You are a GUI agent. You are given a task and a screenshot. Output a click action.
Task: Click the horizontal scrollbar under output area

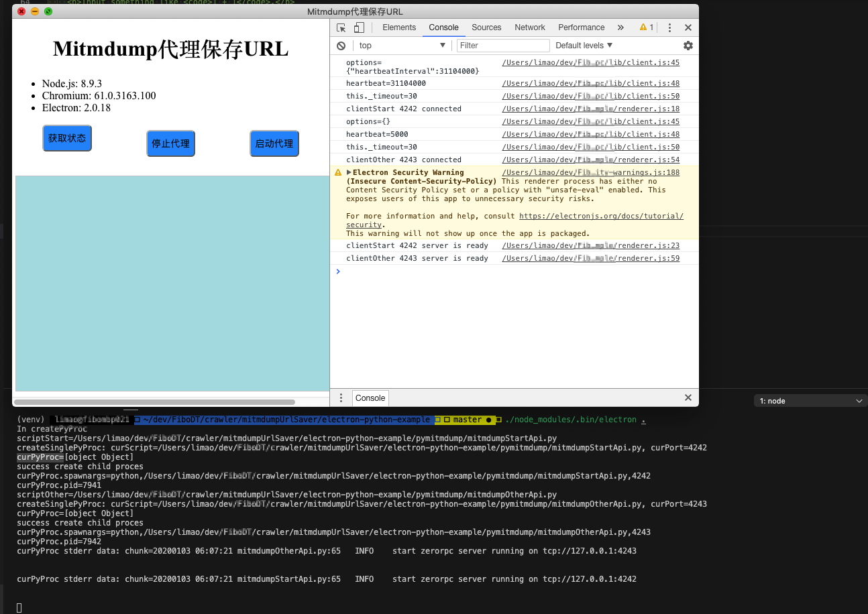[x=154, y=402]
